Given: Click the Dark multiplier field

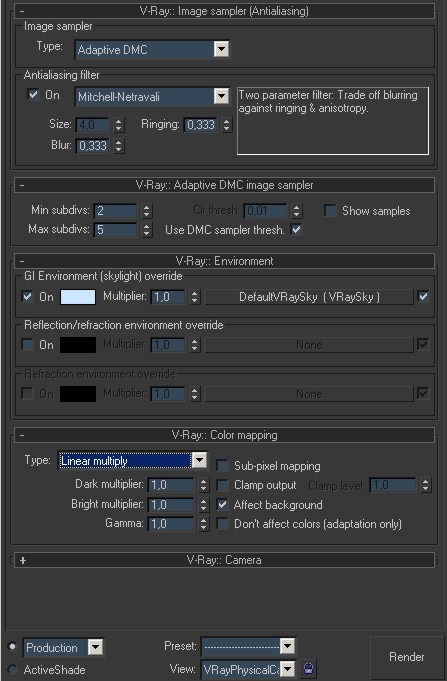Looking at the screenshot, I should click(171, 485).
